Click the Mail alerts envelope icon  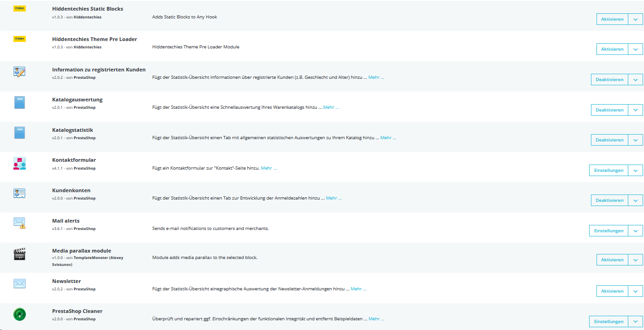tap(19, 223)
